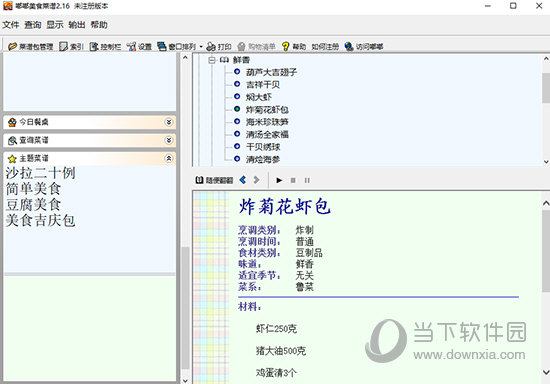Click the 如何注册 toolbar button
The width and height of the screenshot is (550, 384).
click(325, 46)
